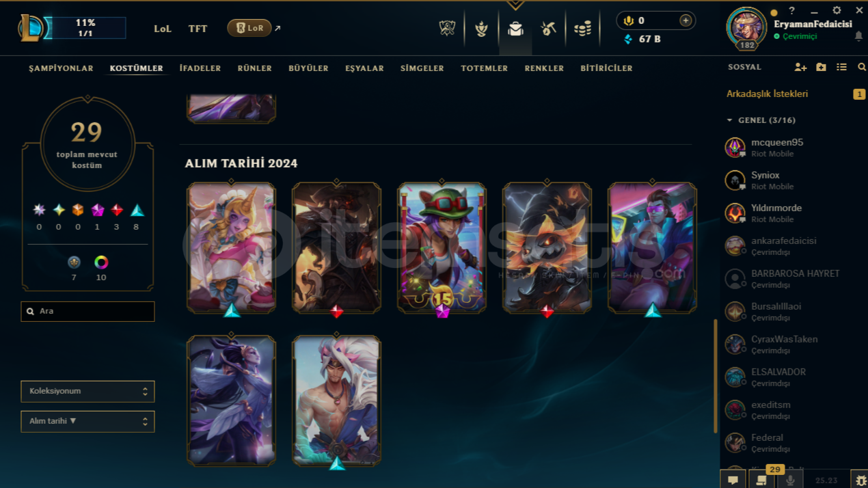Toggle the legacy skin emblem filter
Viewport: 868px width, 488px height.
(x=74, y=262)
